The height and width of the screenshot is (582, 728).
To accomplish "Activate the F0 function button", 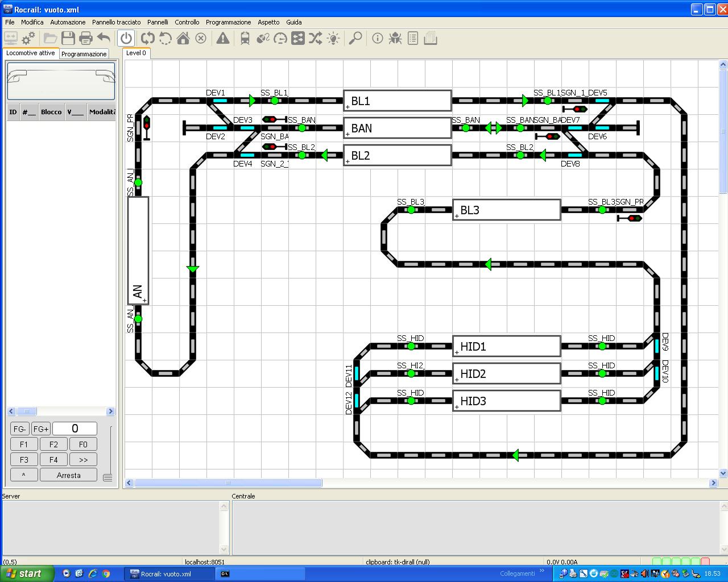I will coord(83,444).
